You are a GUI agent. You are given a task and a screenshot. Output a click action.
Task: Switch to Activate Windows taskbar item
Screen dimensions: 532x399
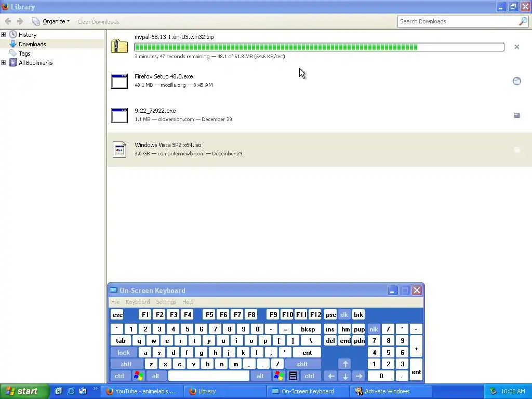[x=392, y=391]
